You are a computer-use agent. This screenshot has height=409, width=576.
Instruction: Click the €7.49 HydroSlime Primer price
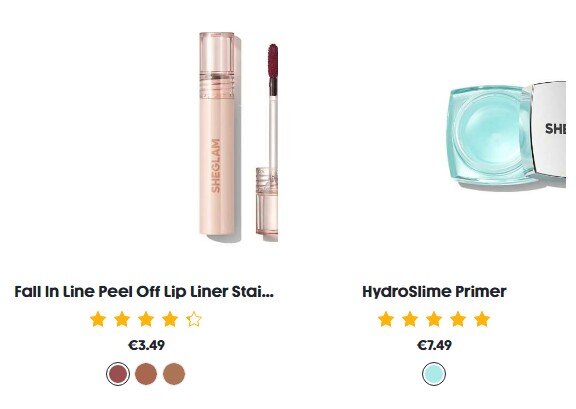pos(434,345)
